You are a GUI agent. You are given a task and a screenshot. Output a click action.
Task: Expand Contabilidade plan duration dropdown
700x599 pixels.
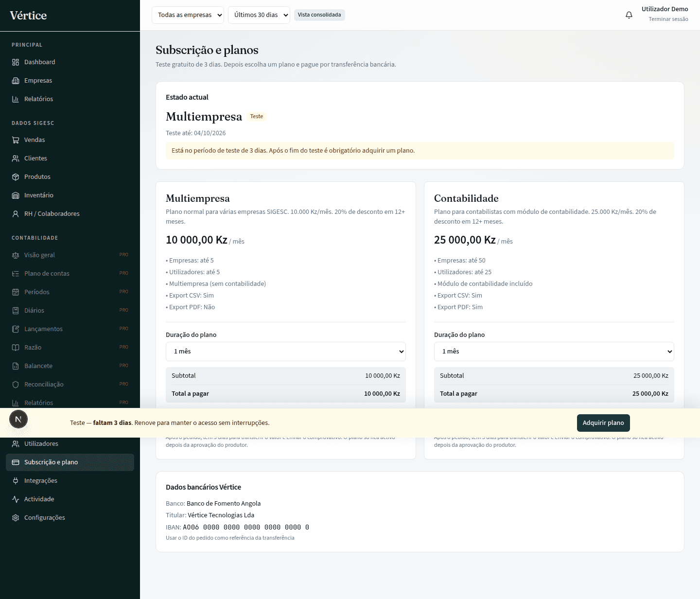[554, 352]
